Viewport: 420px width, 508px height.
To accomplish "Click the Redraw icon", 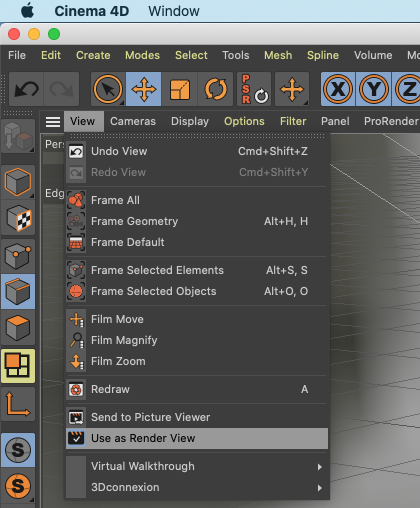I will pos(76,389).
